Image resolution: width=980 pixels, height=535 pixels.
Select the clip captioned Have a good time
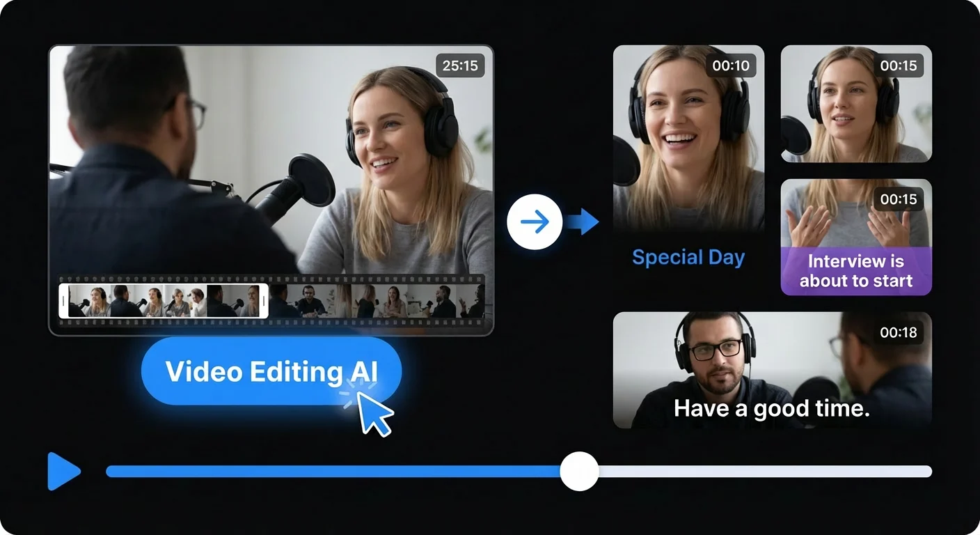click(x=773, y=369)
